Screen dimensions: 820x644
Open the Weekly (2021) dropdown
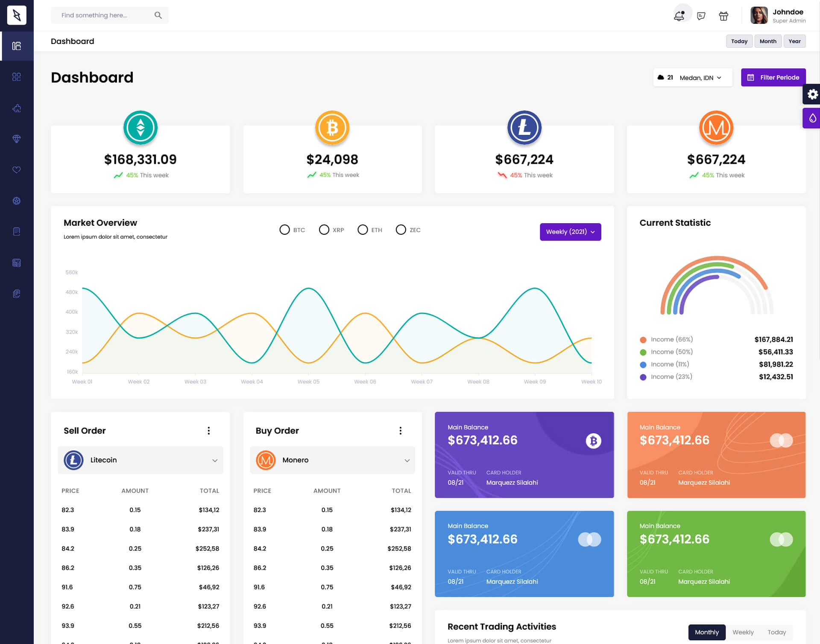[x=570, y=232]
